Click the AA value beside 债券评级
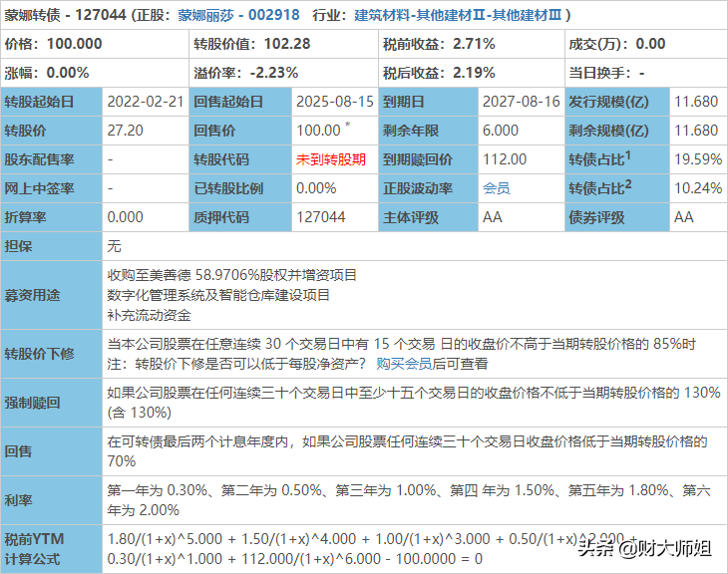 coord(684,217)
